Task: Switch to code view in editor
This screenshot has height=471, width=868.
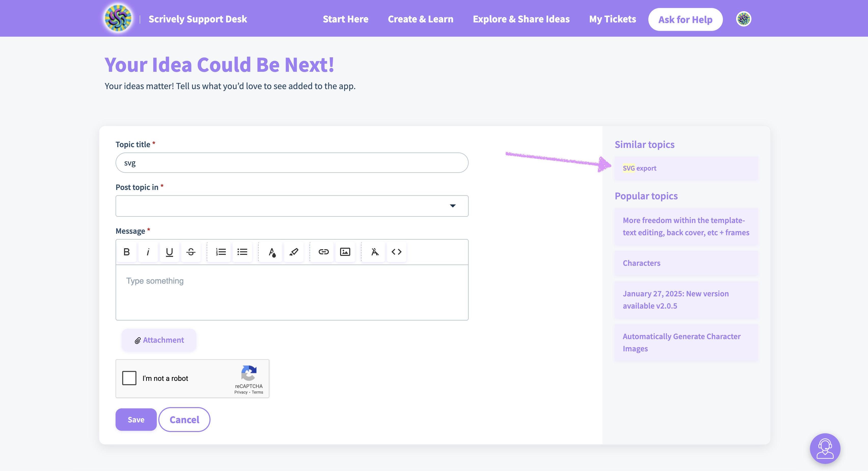Action: [x=396, y=252]
